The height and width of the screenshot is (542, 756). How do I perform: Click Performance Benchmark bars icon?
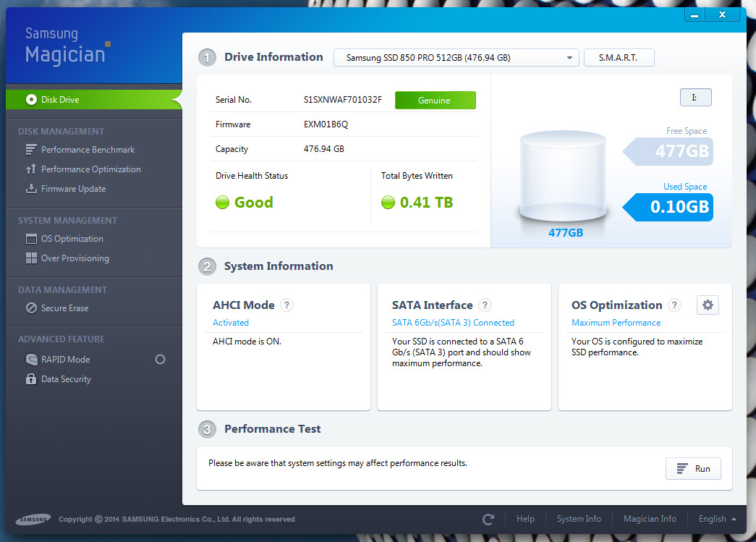tap(31, 150)
